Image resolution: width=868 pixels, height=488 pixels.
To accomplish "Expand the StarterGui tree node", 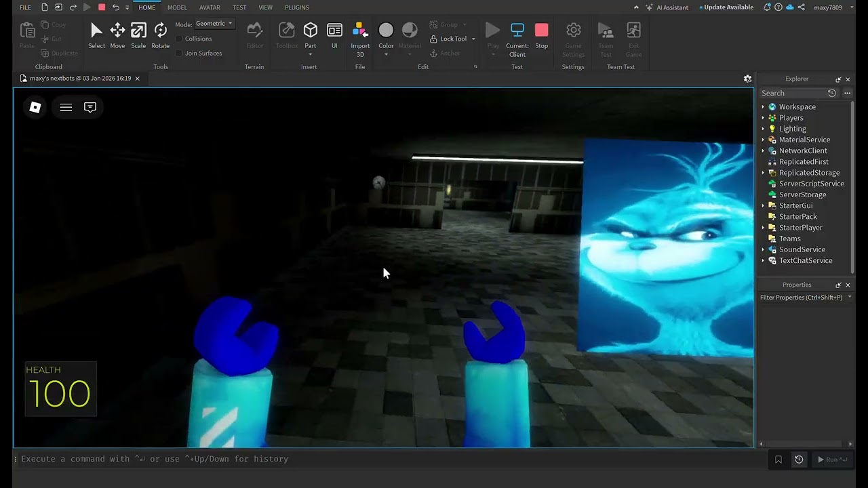I will point(763,206).
